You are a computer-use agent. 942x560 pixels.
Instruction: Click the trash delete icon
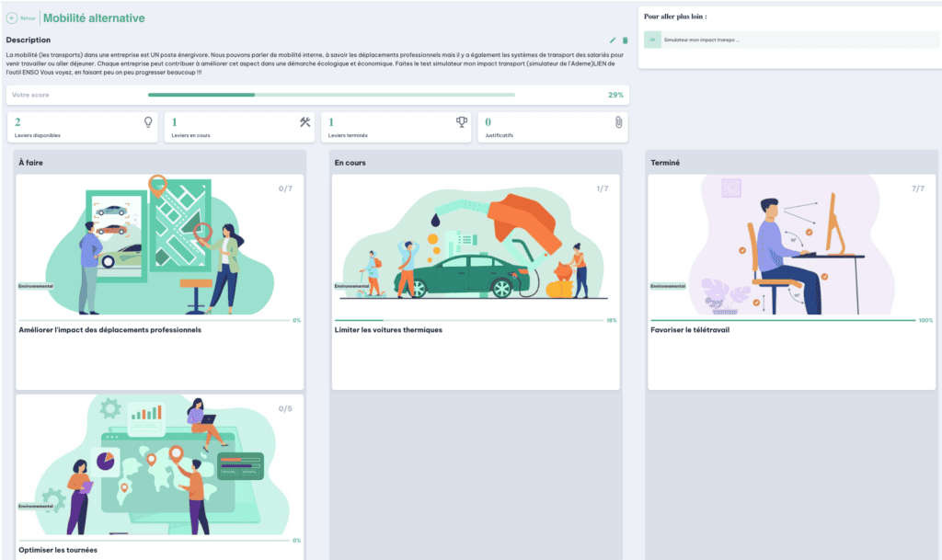click(626, 40)
